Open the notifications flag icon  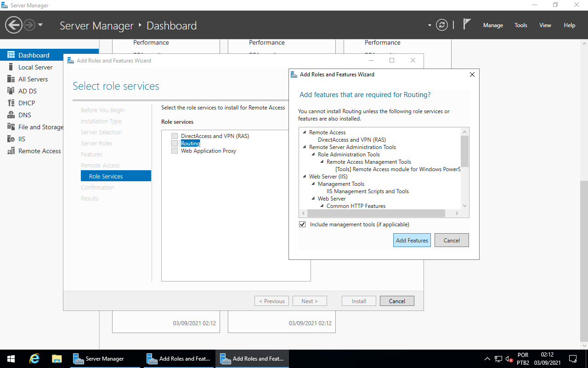(x=467, y=25)
